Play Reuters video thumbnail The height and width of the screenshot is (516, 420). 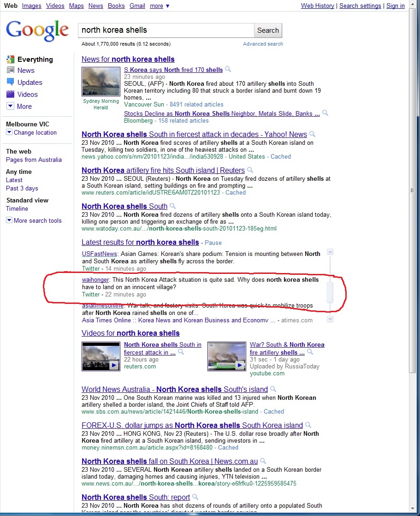click(101, 356)
